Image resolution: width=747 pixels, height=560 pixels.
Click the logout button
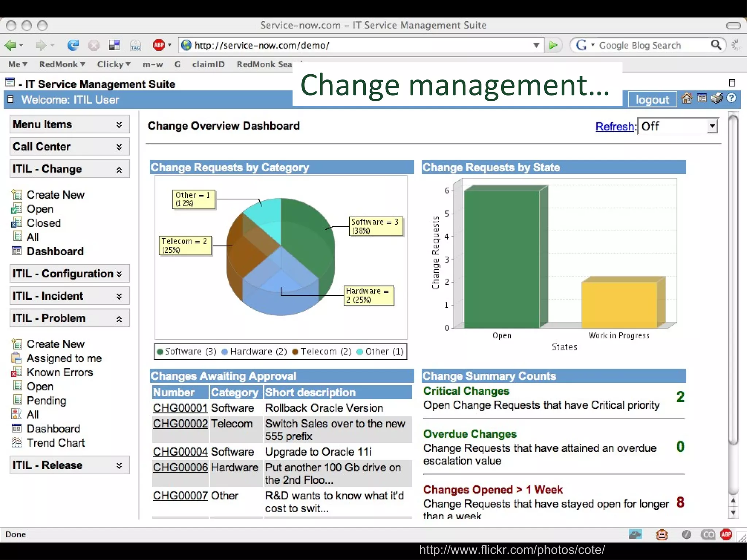[652, 100]
